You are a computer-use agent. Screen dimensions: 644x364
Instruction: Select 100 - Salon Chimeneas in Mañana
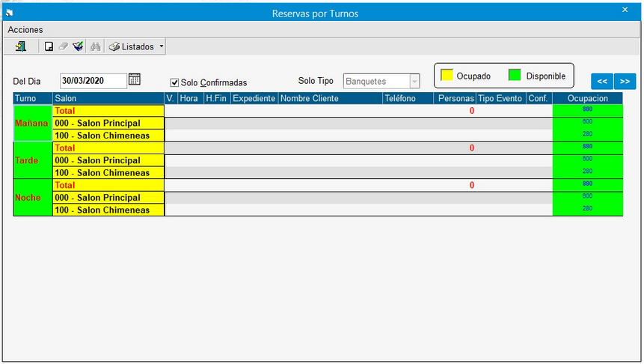108,136
